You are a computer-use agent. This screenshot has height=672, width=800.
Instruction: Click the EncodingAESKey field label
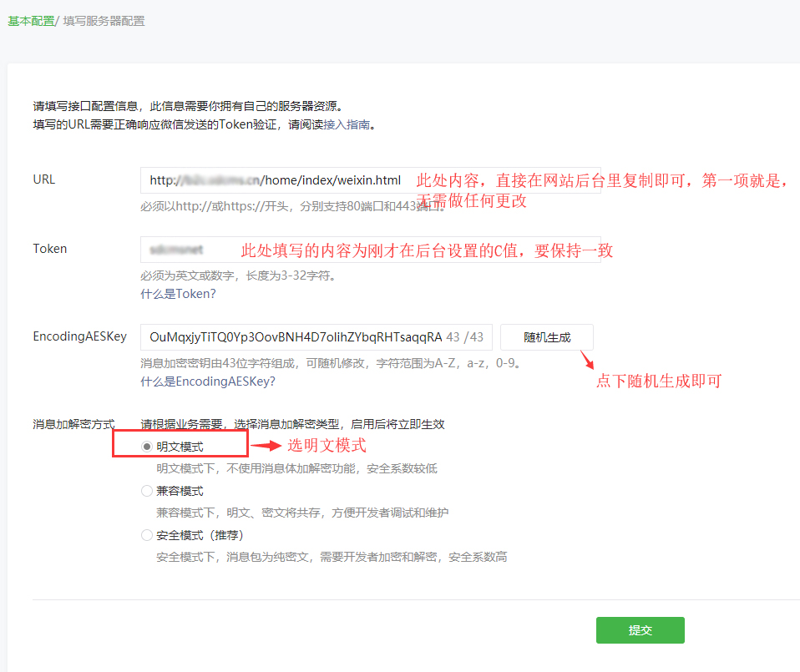79,336
